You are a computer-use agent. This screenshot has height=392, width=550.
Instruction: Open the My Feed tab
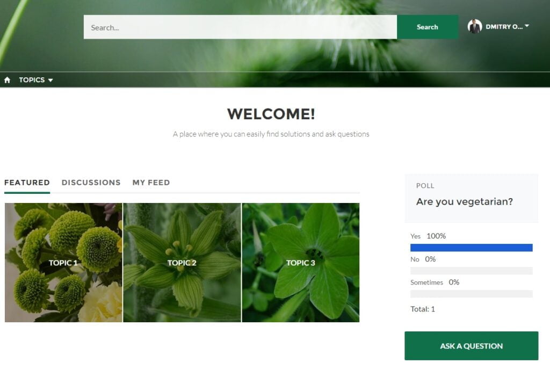point(151,183)
